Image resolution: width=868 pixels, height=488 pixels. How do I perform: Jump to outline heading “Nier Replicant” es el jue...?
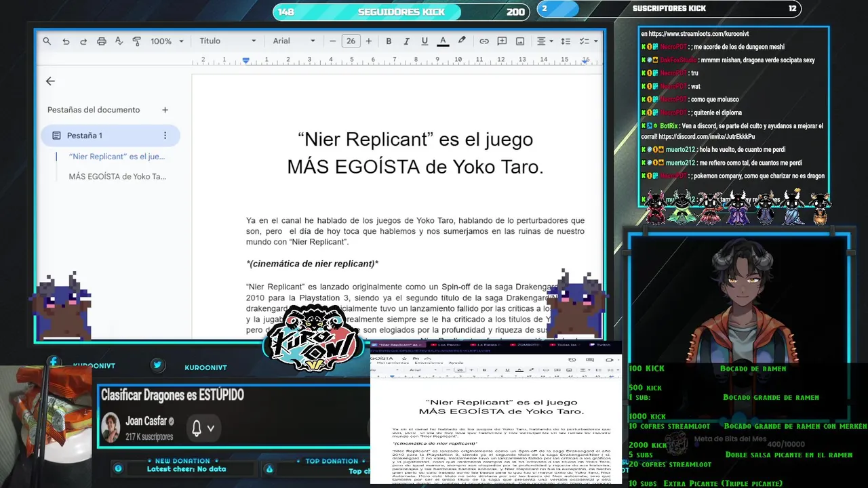click(x=117, y=157)
